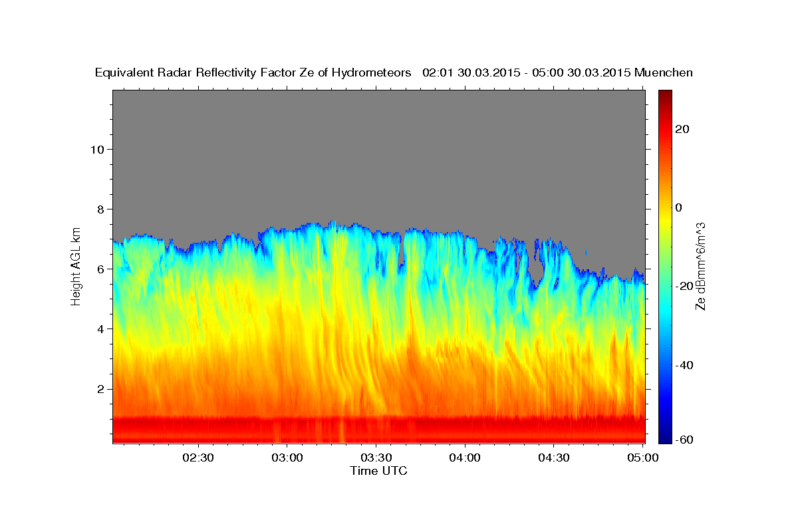The height and width of the screenshot is (532, 798).
Task: Click the 03:30 time tick label
Action: (376, 458)
